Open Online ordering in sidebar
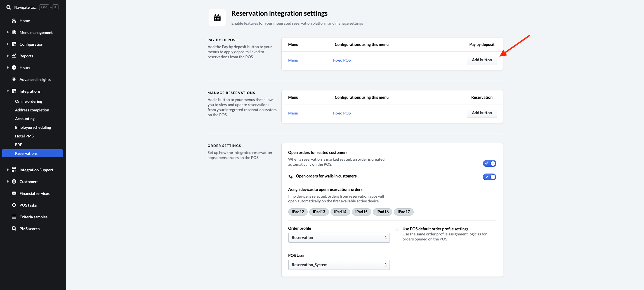The width and height of the screenshot is (644, 290). [x=29, y=101]
